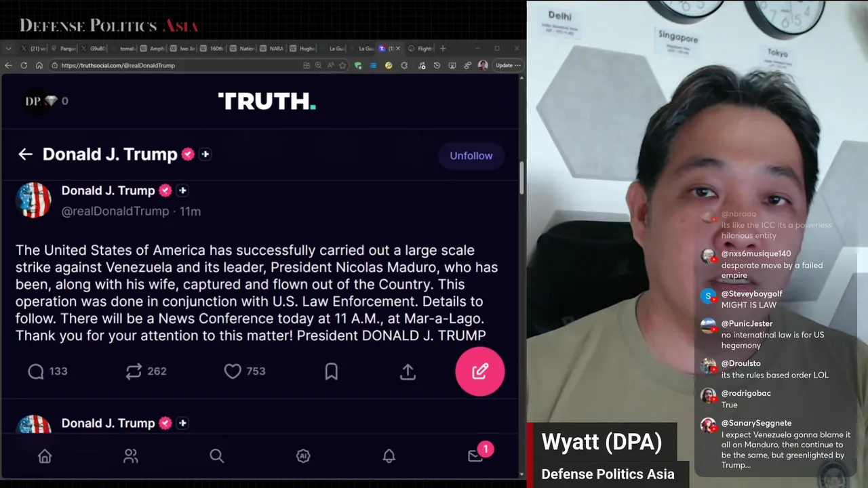Open read aloud from address bar
This screenshot has height=488, width=868.
pos(330,65)
